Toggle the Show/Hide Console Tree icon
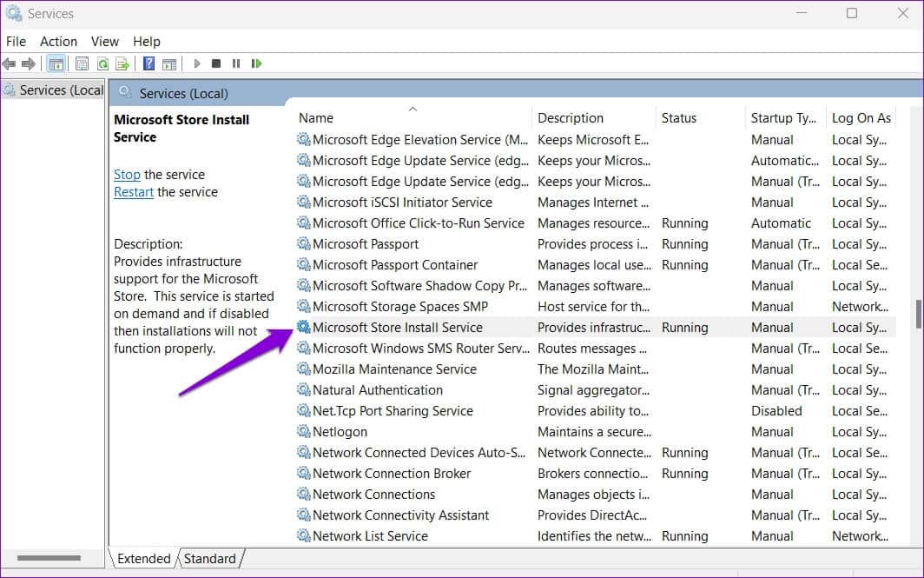The width and height of the screenshot is (924, 578). tap(56, 63)
